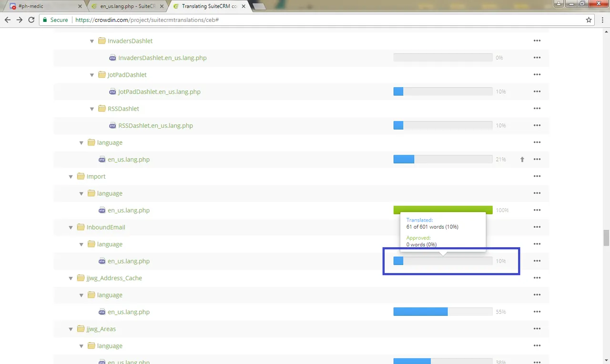Click the upload arrow on the 21% row

click(522, 160)
